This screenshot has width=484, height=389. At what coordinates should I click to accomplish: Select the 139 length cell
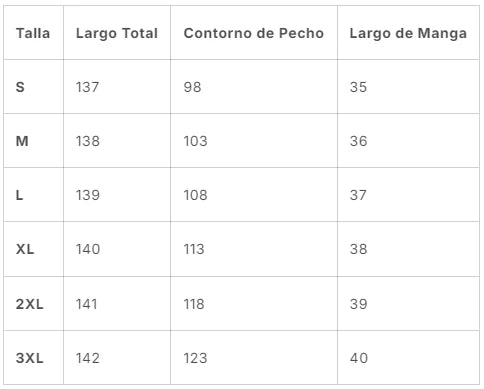pos(88,195)
